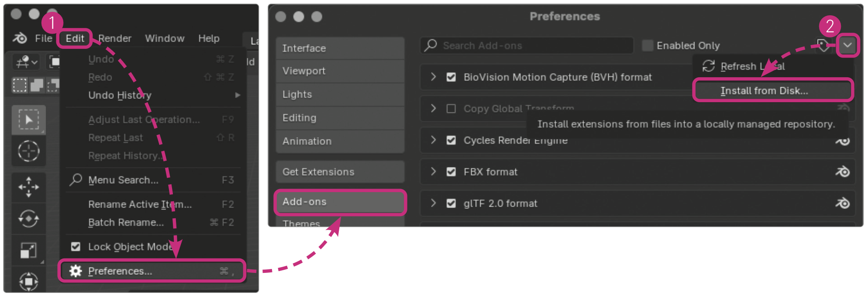Image resolution: width=868 pixels, height=296 pixels.
Task: Expand the glTF 2.0 format entry
Action: coord(433,203)
